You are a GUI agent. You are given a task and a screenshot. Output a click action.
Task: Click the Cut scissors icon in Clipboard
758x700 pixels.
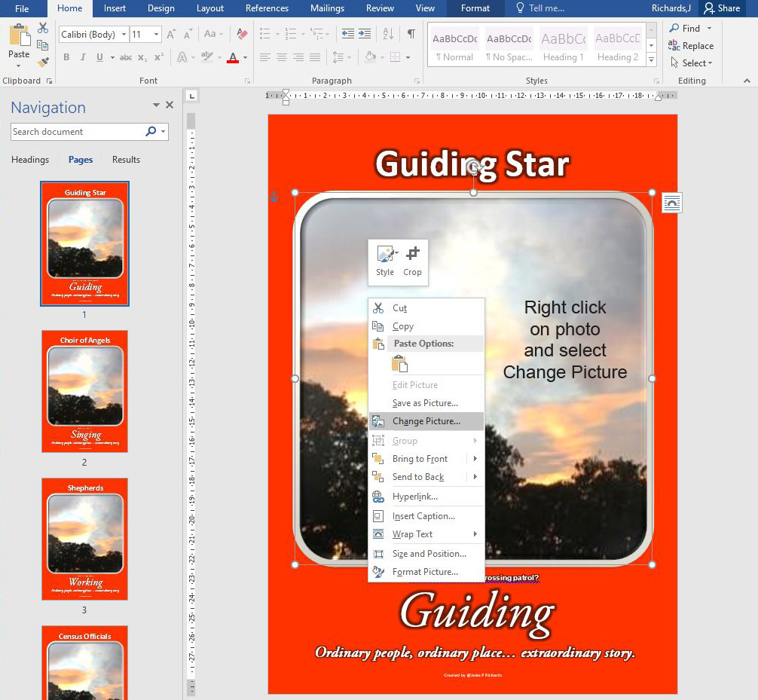tap(43, 28)
